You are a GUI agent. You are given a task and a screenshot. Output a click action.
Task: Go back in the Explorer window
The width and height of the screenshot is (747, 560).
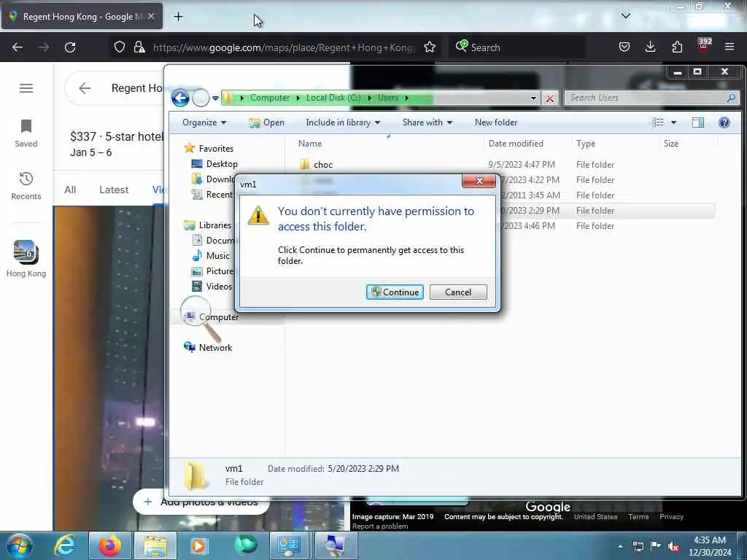coord(180,98)
